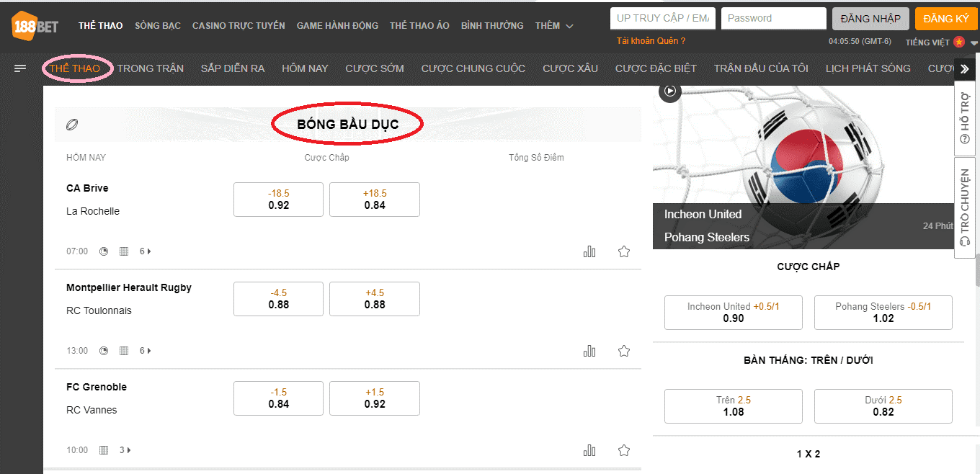The image size is (980, 474).
Task: Switch to the HÔM NAY tab
Action: pyautogui.click(x=305, y=68)
